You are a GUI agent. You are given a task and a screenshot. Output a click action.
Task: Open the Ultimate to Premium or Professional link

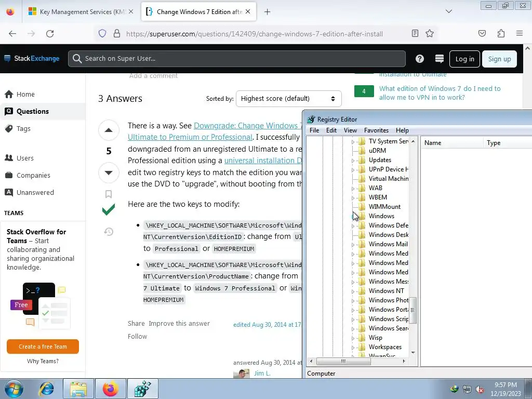[x=190, y=137]
